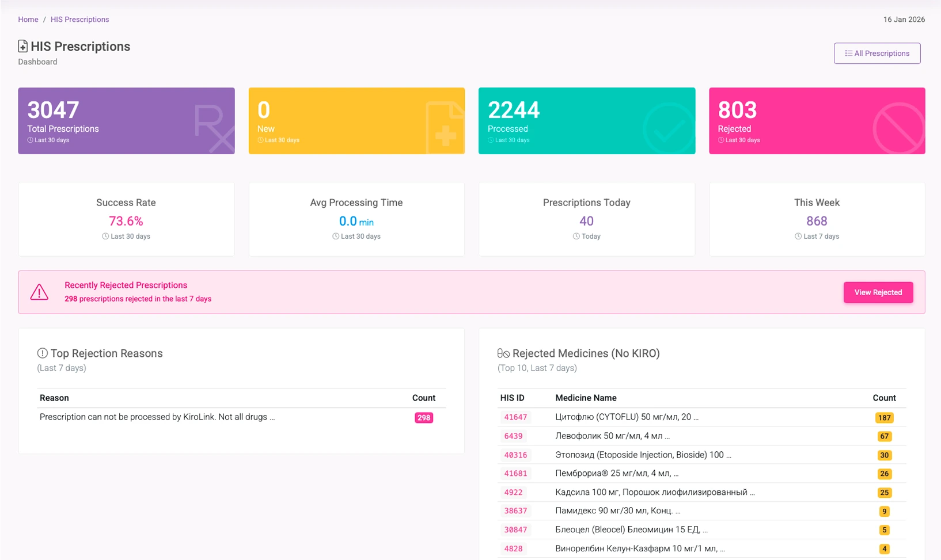Viewport: 941px width, 560px height.
Task: Navigate to Home via the breadcrumb
Action: tap(28, 19)
